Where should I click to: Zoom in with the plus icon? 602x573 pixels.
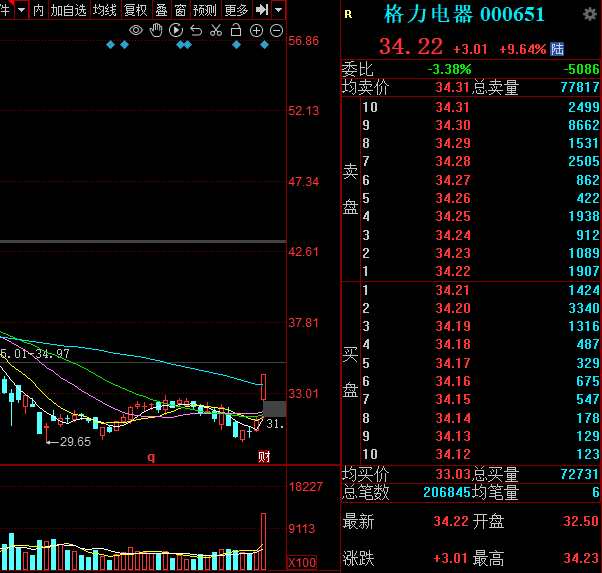(256, 30)
